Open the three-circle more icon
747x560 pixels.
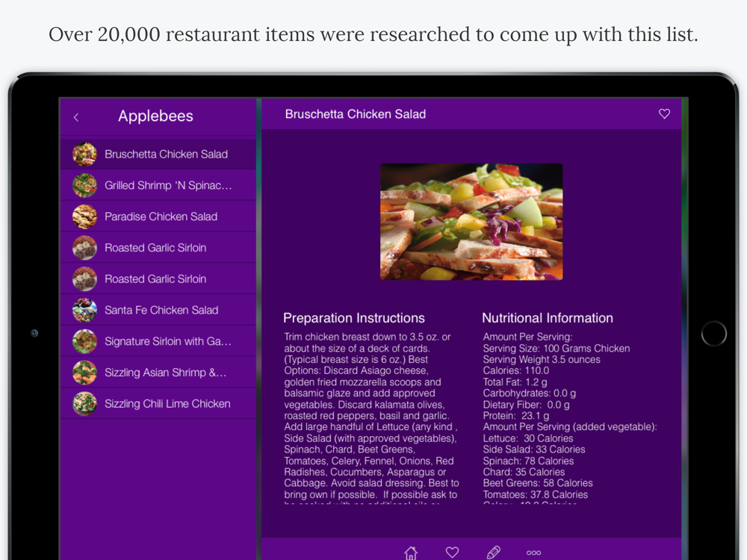(533, 553)
